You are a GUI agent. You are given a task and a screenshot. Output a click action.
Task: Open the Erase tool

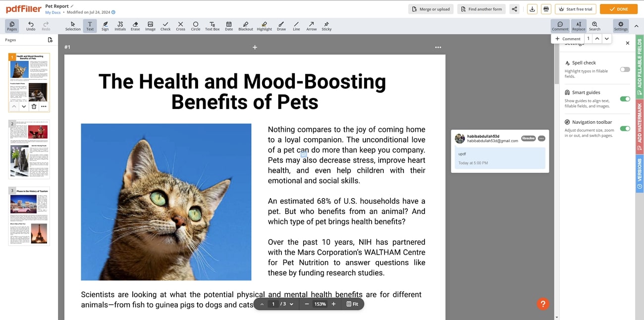pyautogui.click(x=135, y=26)
